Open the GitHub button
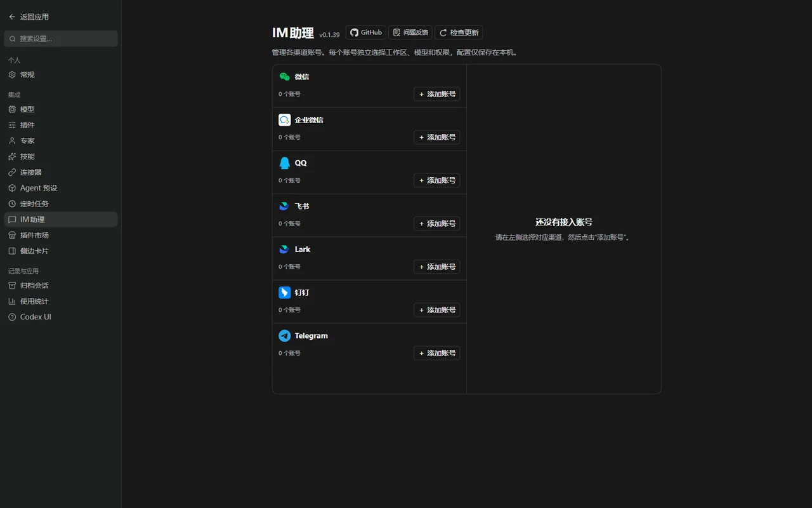 click(366, 32)
